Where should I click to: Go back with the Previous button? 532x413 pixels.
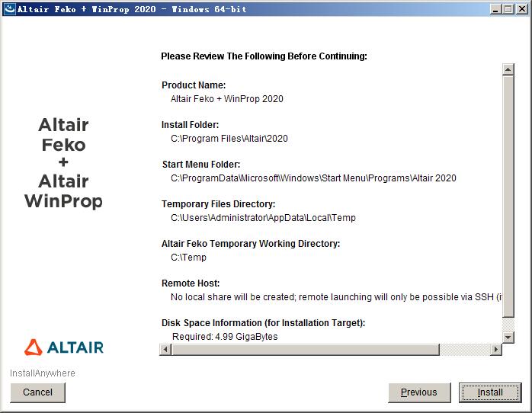click(419, 392)
